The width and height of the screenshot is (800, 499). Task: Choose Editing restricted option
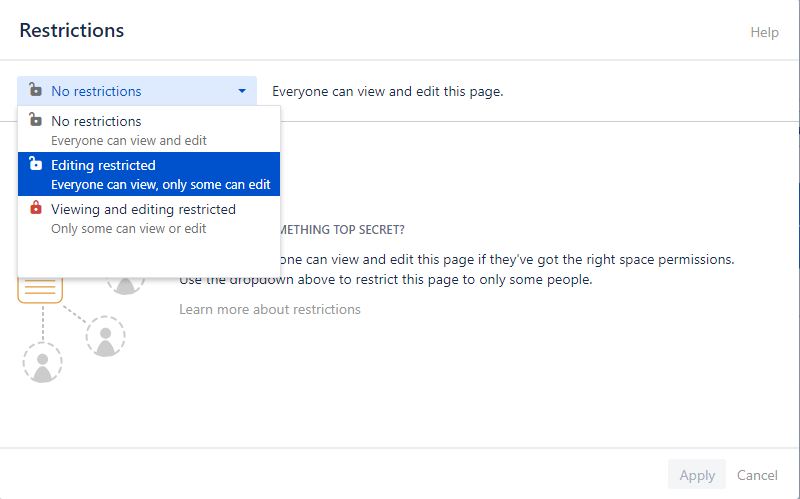point(148,174)
